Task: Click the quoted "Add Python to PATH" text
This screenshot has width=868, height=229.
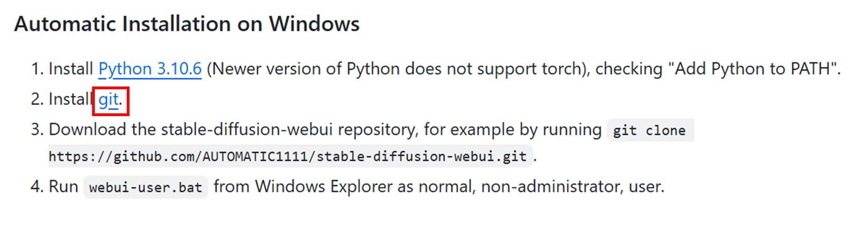Action: click(x=752, y=69)
